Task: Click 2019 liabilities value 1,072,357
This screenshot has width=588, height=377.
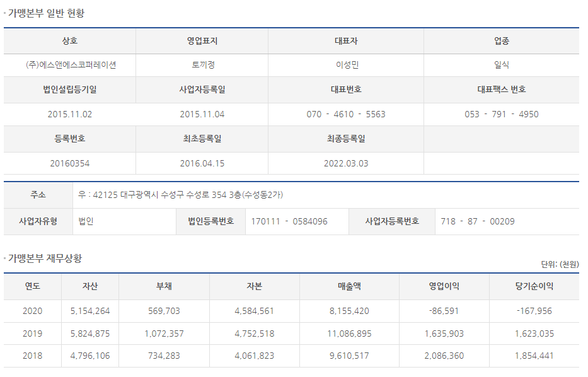Action: (x=164, y=333)
